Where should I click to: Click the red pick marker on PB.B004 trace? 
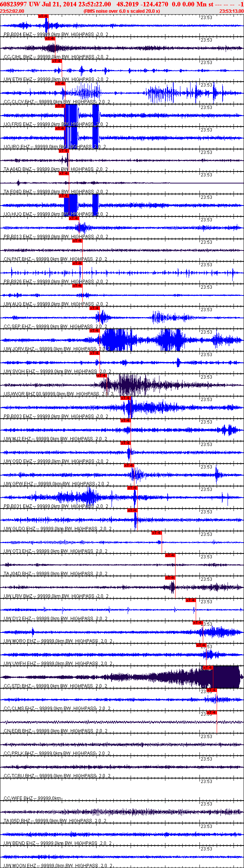point(43,16)
